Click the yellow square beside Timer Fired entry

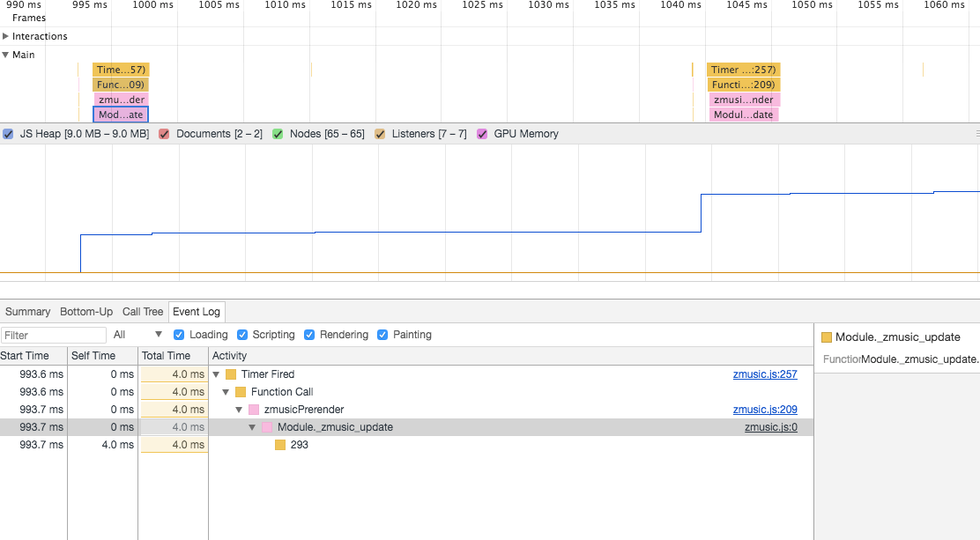[x=228, y=374]
